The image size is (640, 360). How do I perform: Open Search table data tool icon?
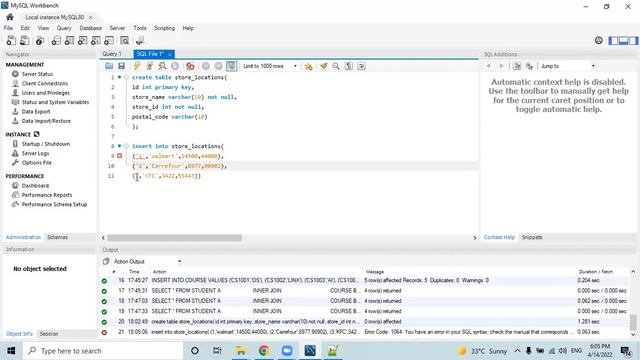pyautogui.click(x=124, y=40)
